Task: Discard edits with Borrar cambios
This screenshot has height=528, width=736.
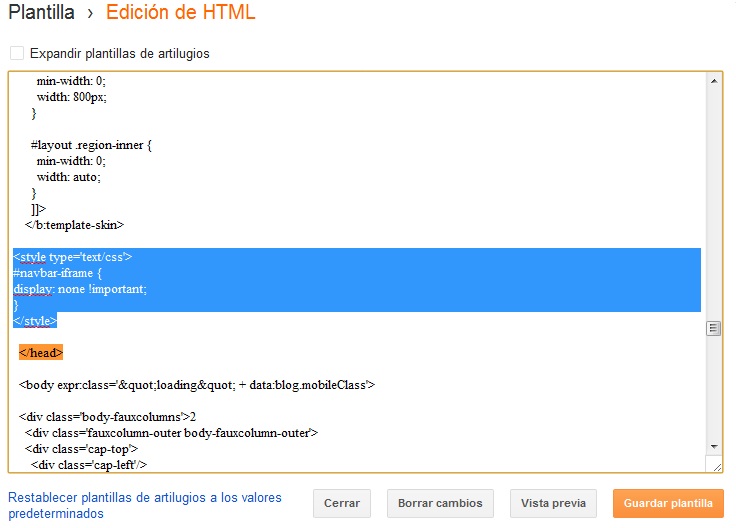Action: 440,503
